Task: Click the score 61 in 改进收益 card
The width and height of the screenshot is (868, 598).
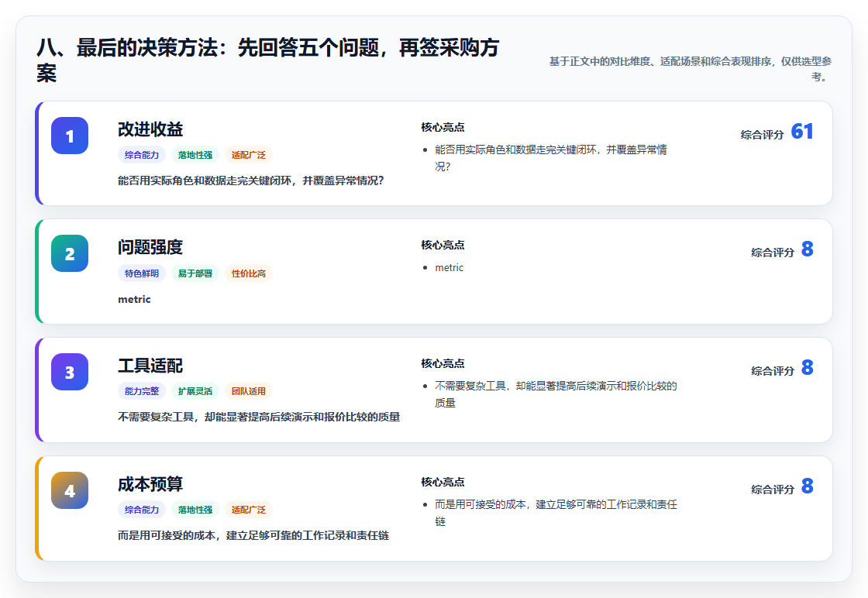Action: coord(802,131)
